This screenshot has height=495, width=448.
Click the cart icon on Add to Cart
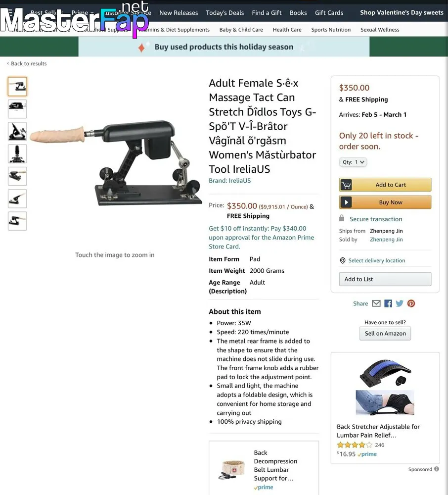[346, 185]
